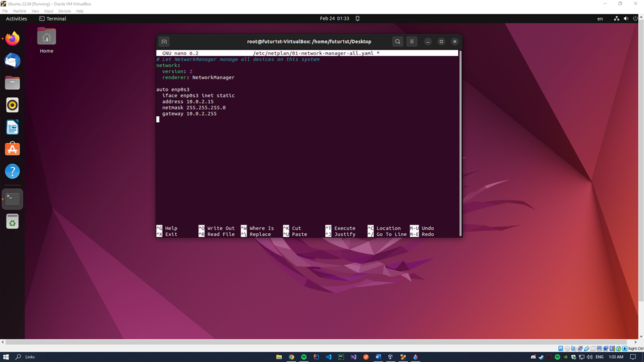Open VirtualBox Help menu
This screenshot has width=644, height=362.
pos(80,11)
